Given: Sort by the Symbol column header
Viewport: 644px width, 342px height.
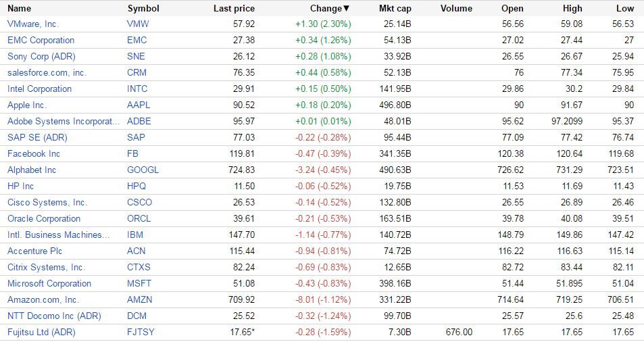Looking at the screenshot, I should [143, 9].
